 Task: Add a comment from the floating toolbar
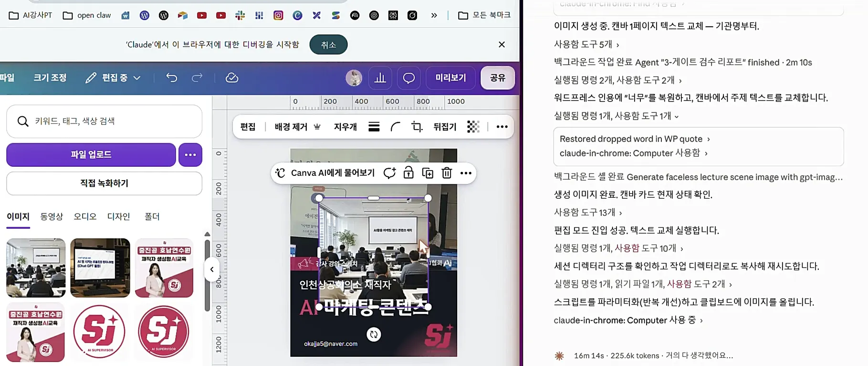[x=389, y=173]
